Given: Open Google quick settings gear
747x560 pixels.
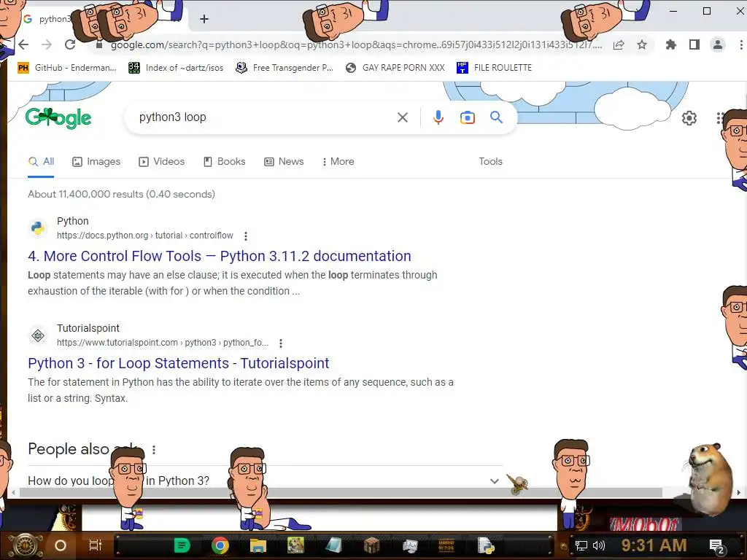Looking at the screenshot, I should coord(689,118).
